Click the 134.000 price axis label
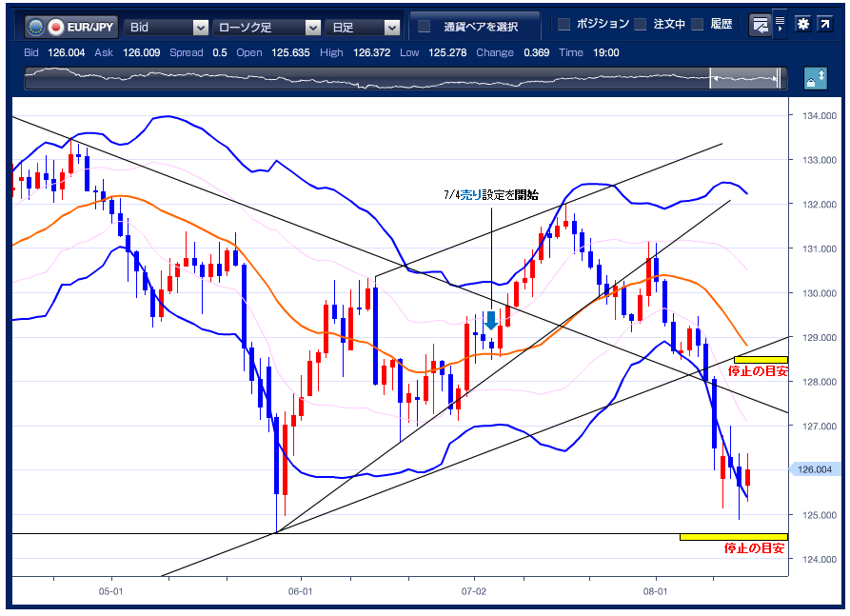This screenshot has height=616, width=850. 820,115
